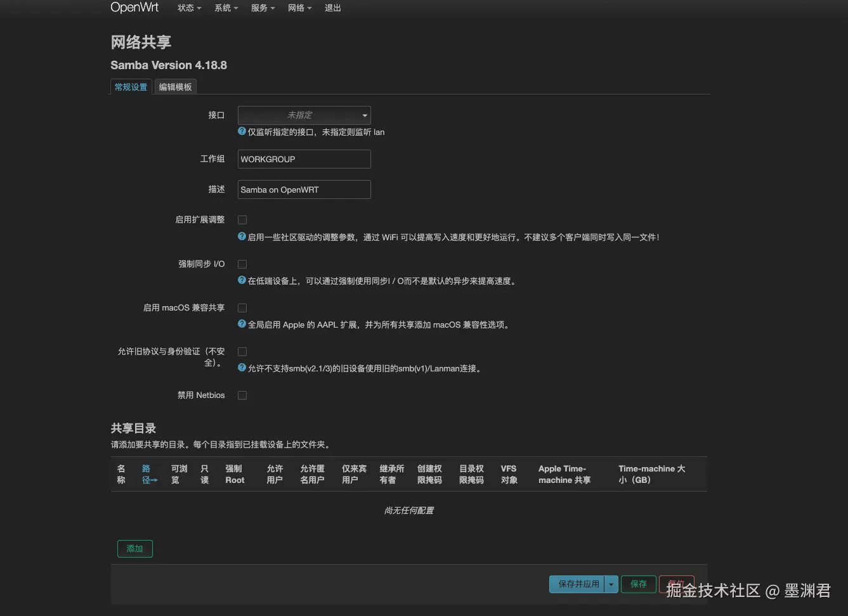The image size is (848, 616).
Task: Select the 仅来宾用户 column header
Action: point(354,474)
